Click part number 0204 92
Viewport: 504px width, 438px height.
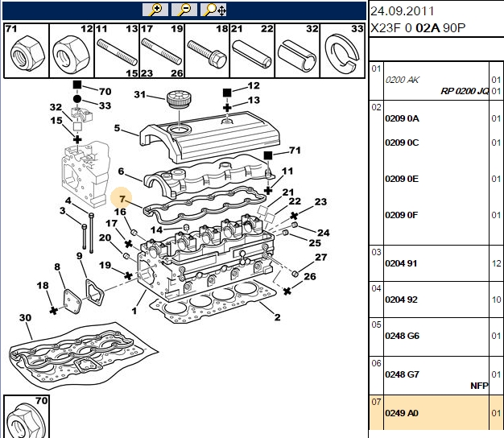point(401,300)
